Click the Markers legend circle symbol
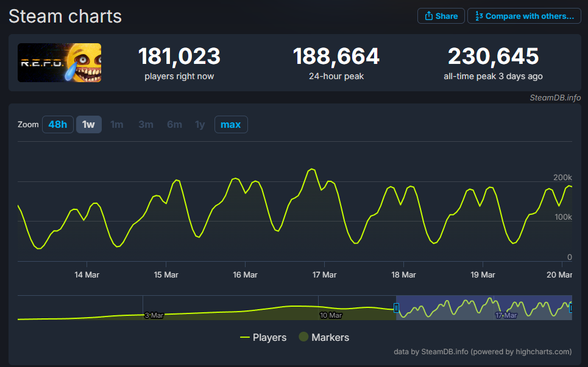The height and width of the screenshot is (367, 588). pyautogui.click(x=303, y=337)
